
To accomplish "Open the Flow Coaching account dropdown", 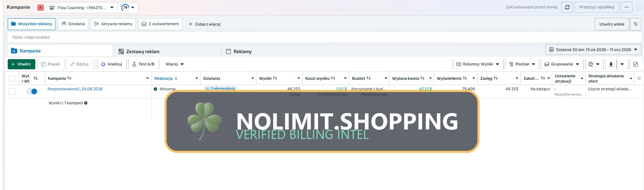I will tap(76, 7).
